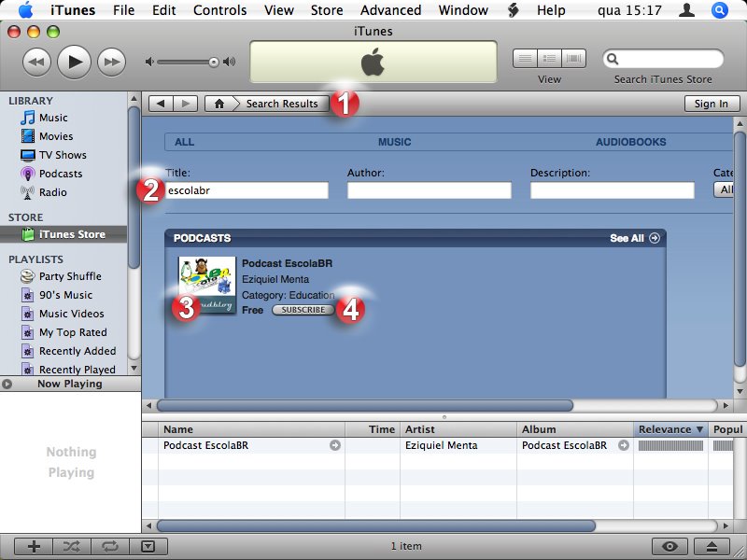The width and height of the screenshot is (747, 560).
Task: Open Podcast EscolaBR artwork thumbnail
Action: pos(206,286)
